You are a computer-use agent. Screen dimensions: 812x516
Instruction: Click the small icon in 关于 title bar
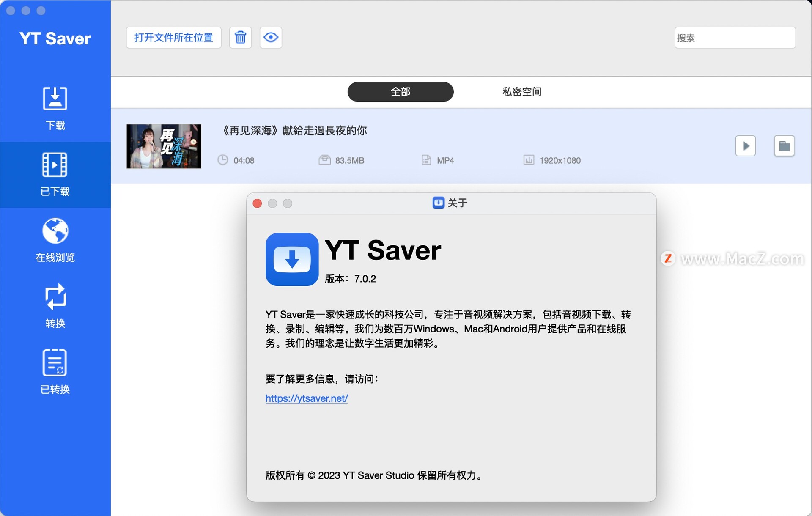(438, 203)
